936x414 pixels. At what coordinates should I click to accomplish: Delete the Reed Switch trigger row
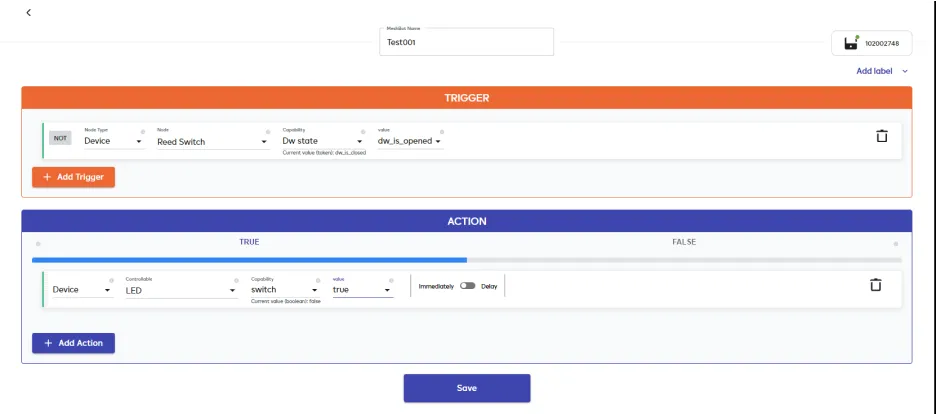[881, 137]
